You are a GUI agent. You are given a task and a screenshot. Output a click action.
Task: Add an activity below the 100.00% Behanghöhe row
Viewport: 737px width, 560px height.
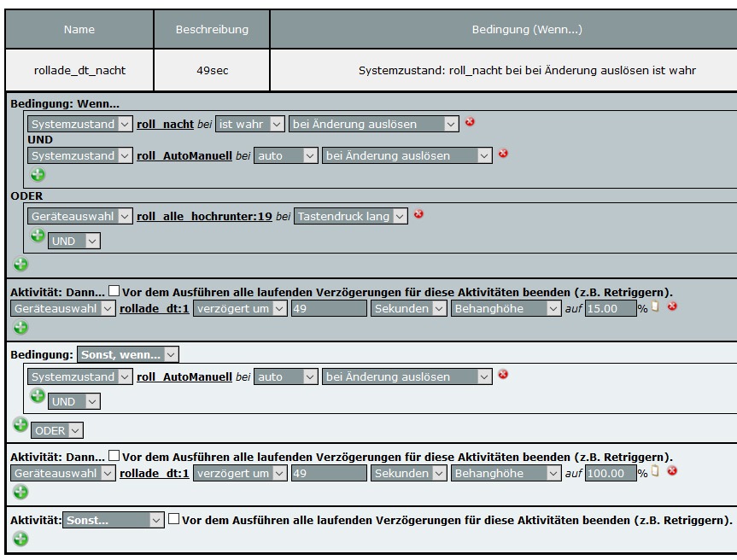pos(20,492)
